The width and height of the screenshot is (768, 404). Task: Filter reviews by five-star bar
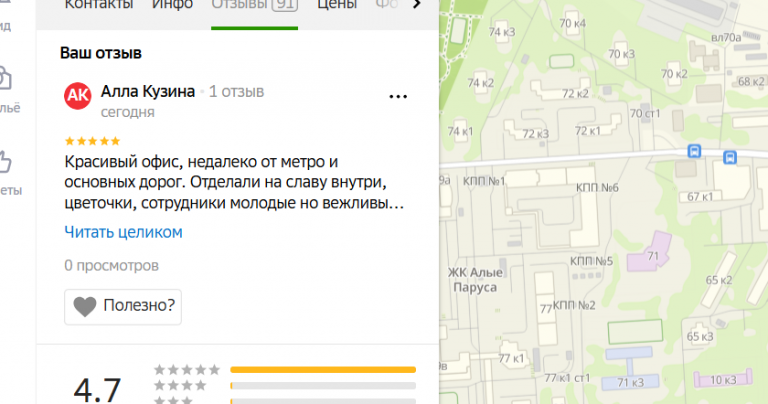(x=323, y=370)
